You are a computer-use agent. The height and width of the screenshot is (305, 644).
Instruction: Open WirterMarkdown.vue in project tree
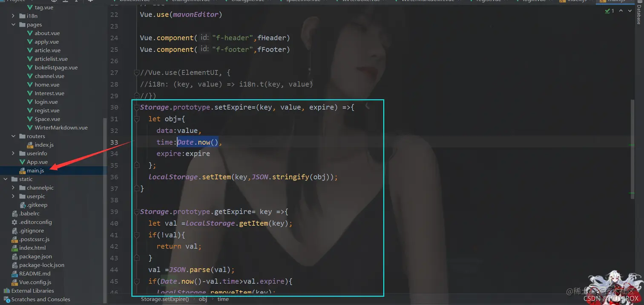(61, 128)
